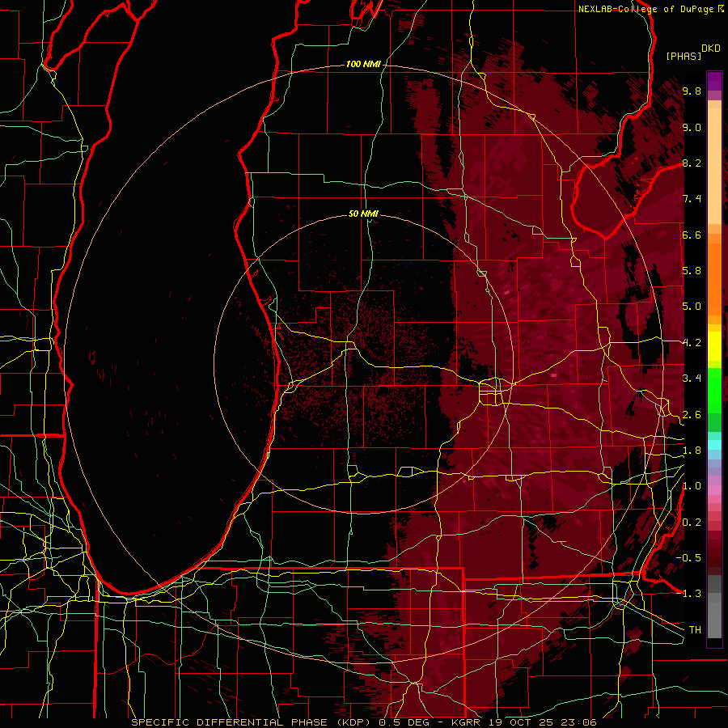Click the 2.6 value on the scale
The width and height of the screenshot is (728, 728).
click(692, 415)
